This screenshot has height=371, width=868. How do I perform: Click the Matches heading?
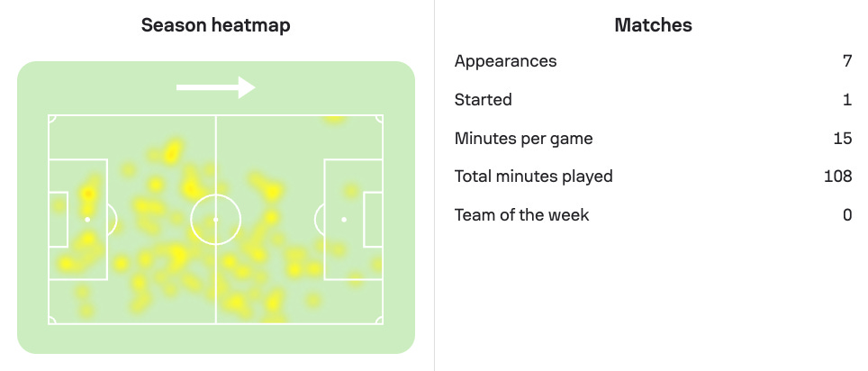[x=653, y=25]
